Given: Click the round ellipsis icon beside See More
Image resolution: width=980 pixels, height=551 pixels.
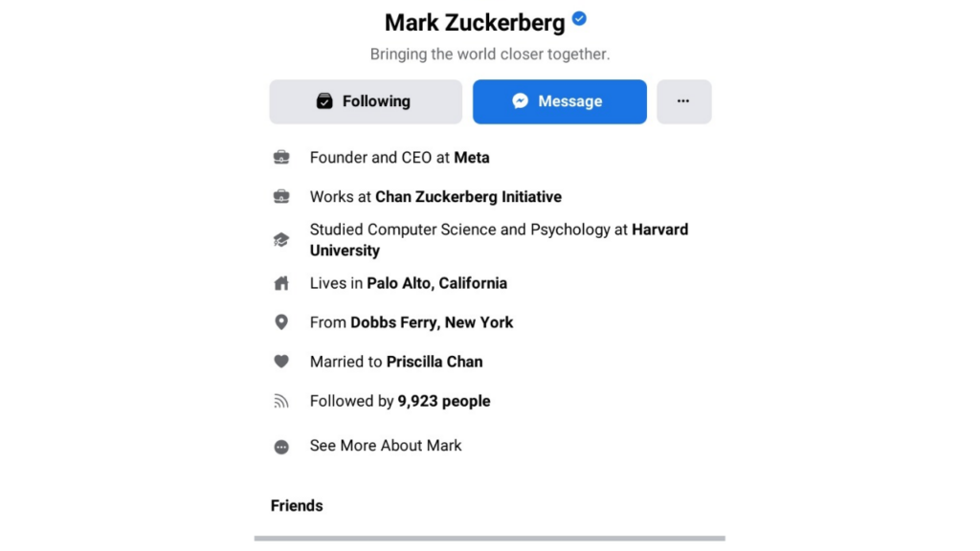Looking at the screenshot, I should pos(281,447).
